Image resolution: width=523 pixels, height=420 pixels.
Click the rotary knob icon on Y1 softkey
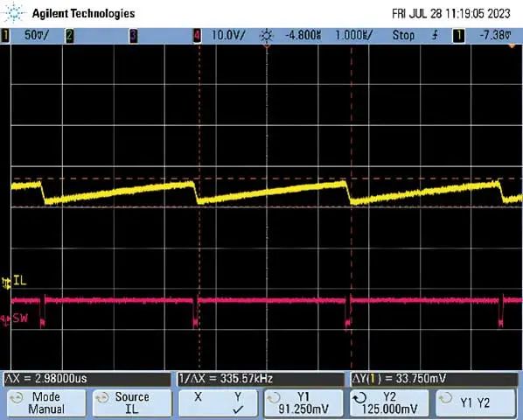[x=273, y=397]
